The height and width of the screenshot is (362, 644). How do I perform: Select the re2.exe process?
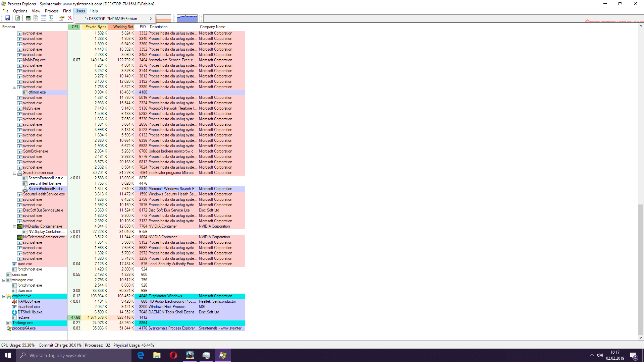[x=23, y=317]
